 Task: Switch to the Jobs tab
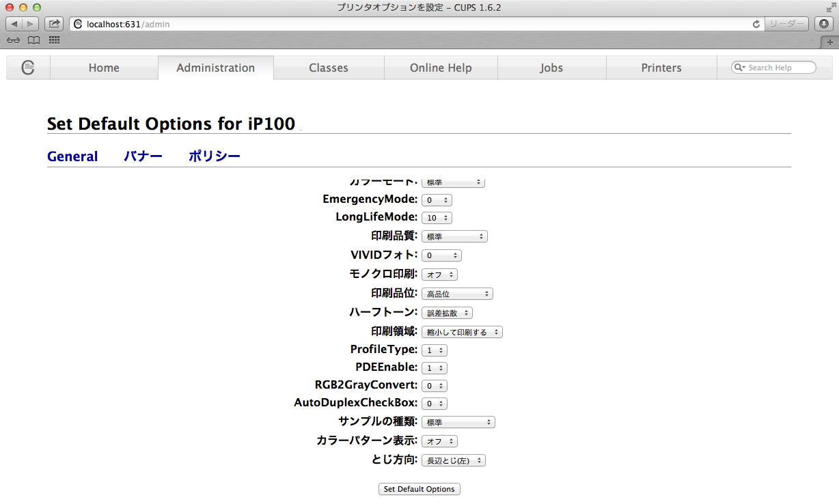click(x=551, y=68)
